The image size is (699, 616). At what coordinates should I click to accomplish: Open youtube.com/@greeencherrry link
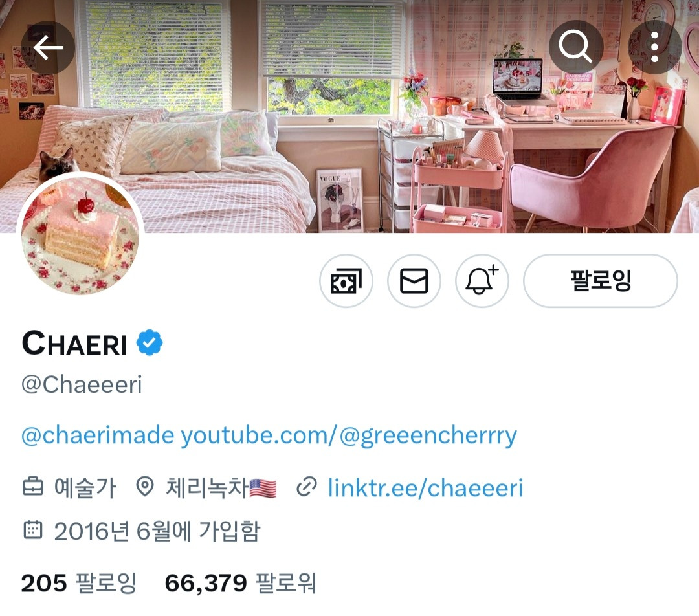pos(349,436)
